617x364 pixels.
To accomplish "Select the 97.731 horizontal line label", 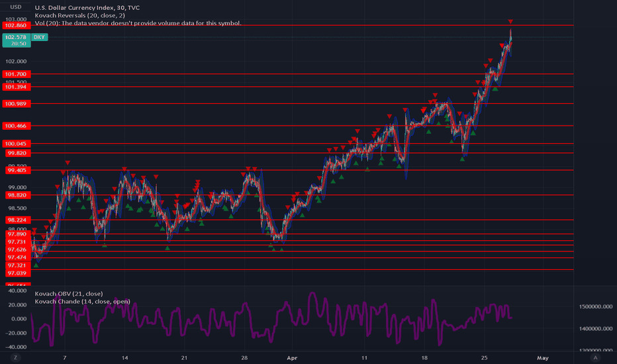I will 17,242.
